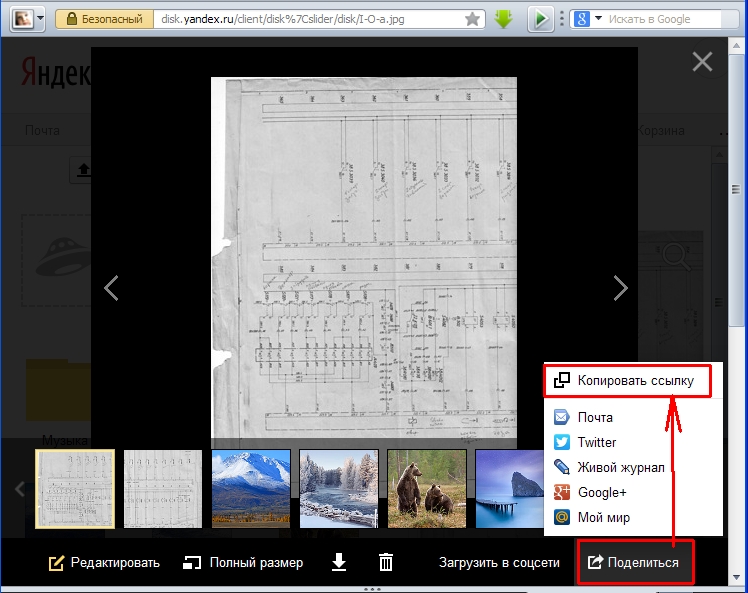The image size is (748, 593).
Task: Click the bookmark star in address bar
Action: click(472, 19)
